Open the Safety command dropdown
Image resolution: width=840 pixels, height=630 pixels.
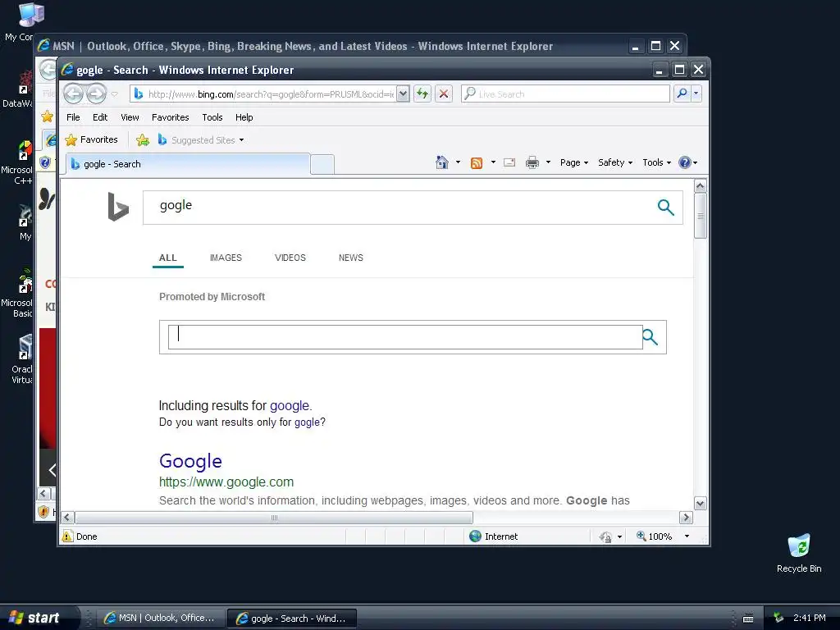coord(615,162)
